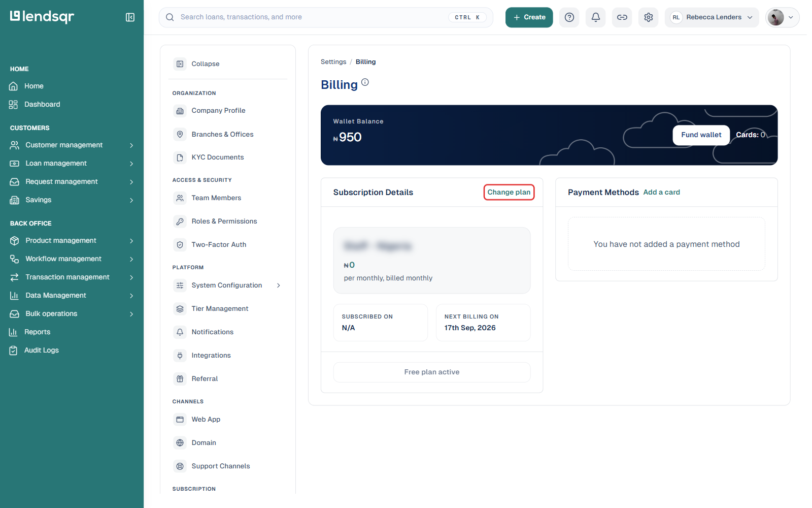The height and width of the screenshot is (508, 812).
Task: Expand Product management
Action: pyautogui.click(x=72, y=241)
